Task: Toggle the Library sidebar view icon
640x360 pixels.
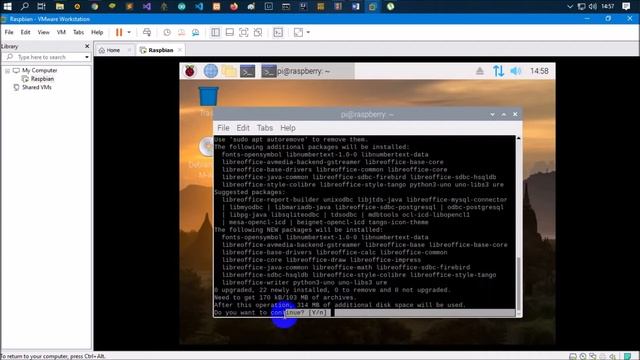Action: tap(215, 32)
